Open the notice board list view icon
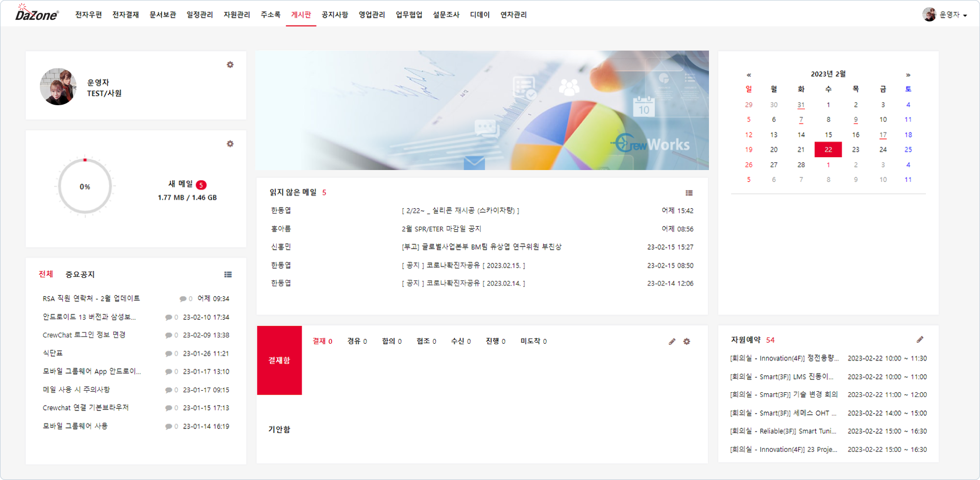This screenshot has width=980, height=480. pyautogui.click(x=228, y=275)
